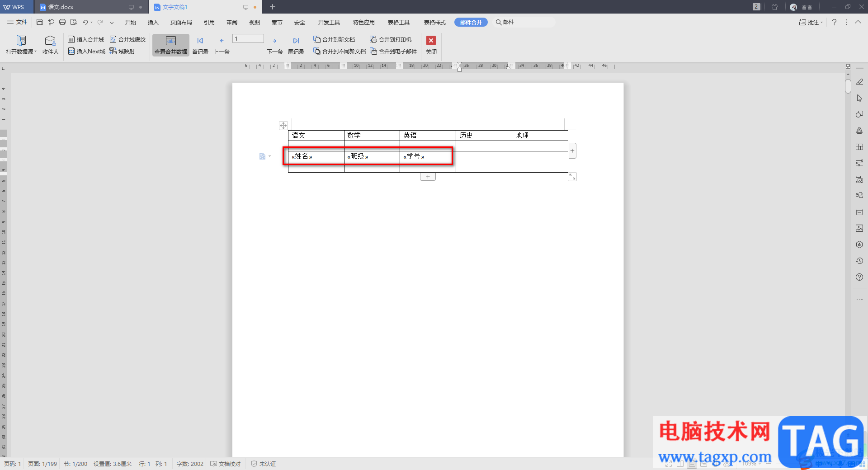Expand the 打开数据源 dropdown arrow

[36, 52]
